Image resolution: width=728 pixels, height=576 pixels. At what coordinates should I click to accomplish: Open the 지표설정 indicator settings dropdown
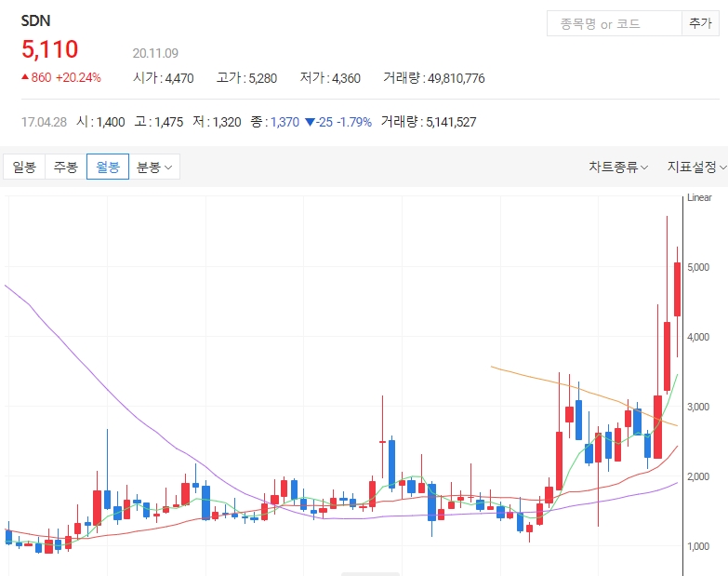697,167
